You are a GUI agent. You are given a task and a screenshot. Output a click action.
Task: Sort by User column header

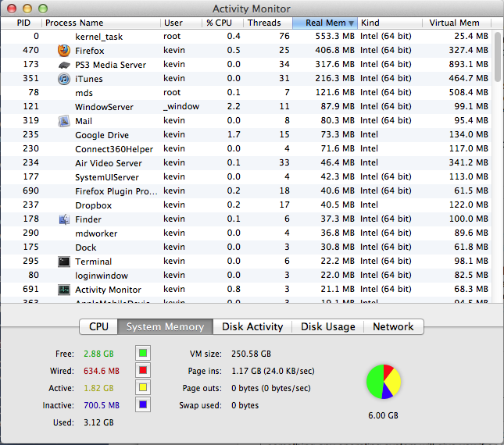[181, 23]
